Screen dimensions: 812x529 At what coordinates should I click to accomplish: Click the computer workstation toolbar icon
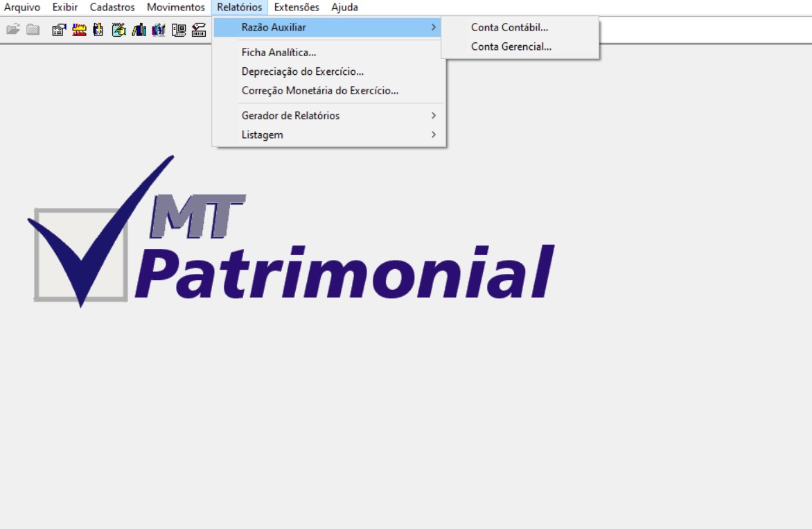[x=179, y=30]
